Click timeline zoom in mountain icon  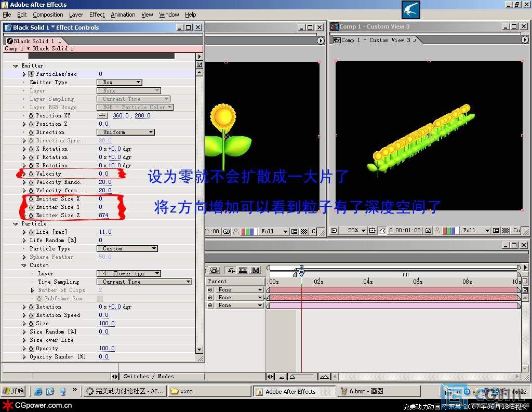click(324, 377)
